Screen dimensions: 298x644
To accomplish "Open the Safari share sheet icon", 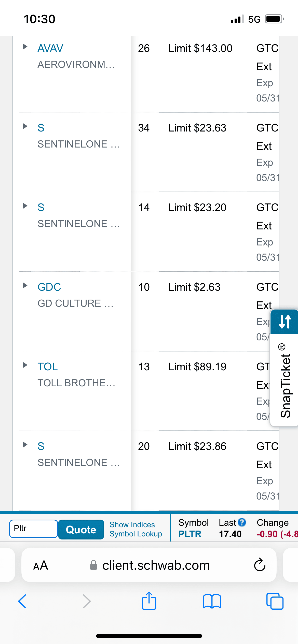I will pyautogui.click(x=149, y=601).
